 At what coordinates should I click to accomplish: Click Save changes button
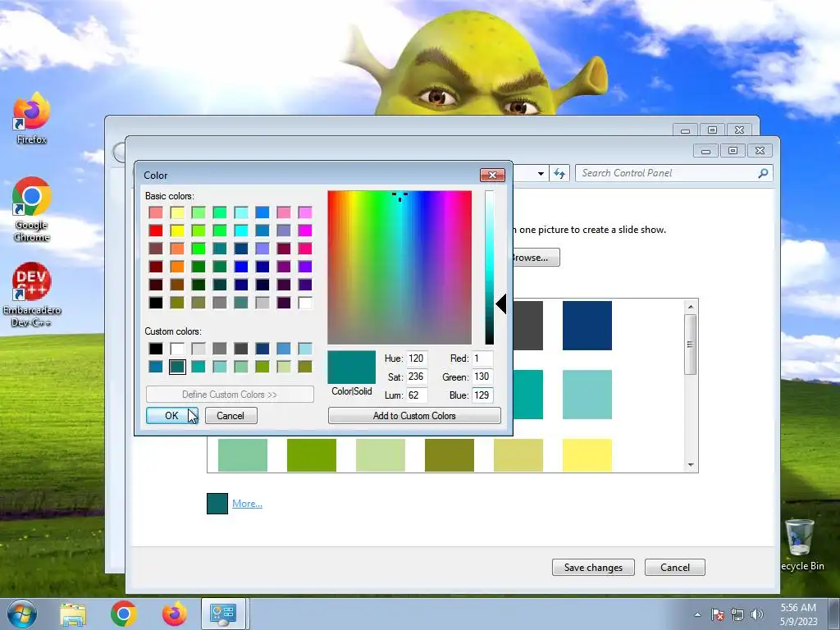593,568
